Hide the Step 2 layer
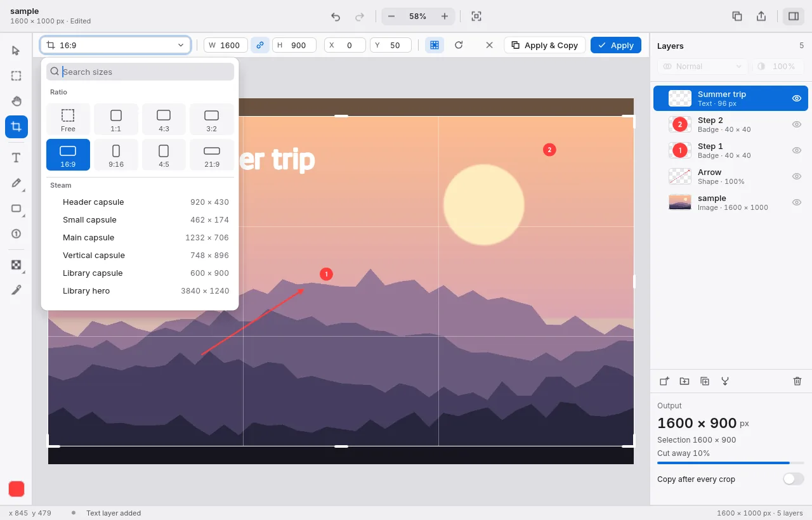This screenshot has width=812, height=520. 797,124
